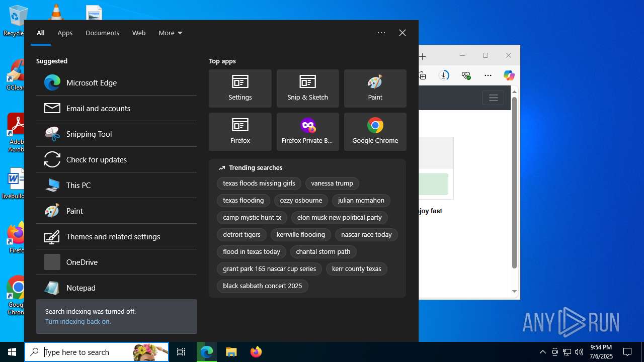Open Firefox from the taskbar
The width and height of the screenshot is (644, 362).
point(256,352)
